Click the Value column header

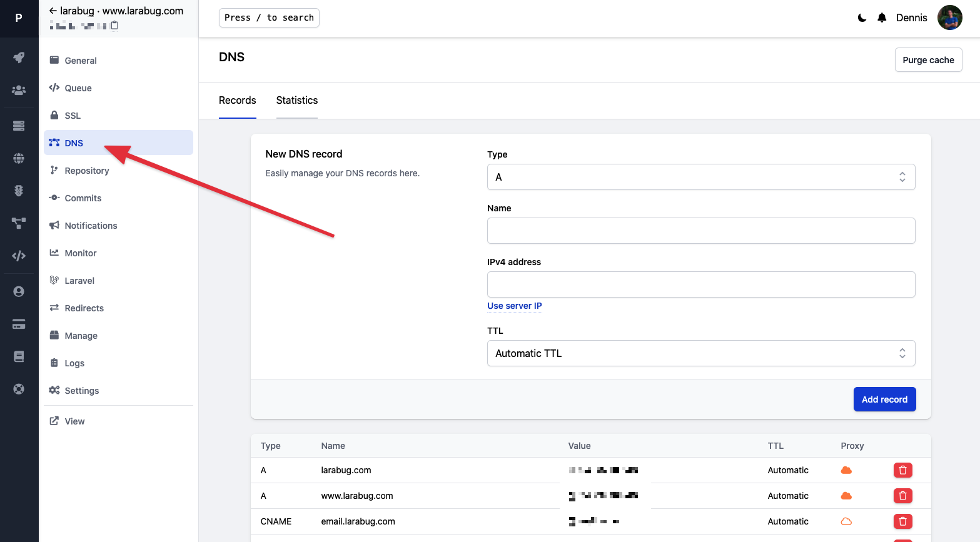(x=579, y=446)
